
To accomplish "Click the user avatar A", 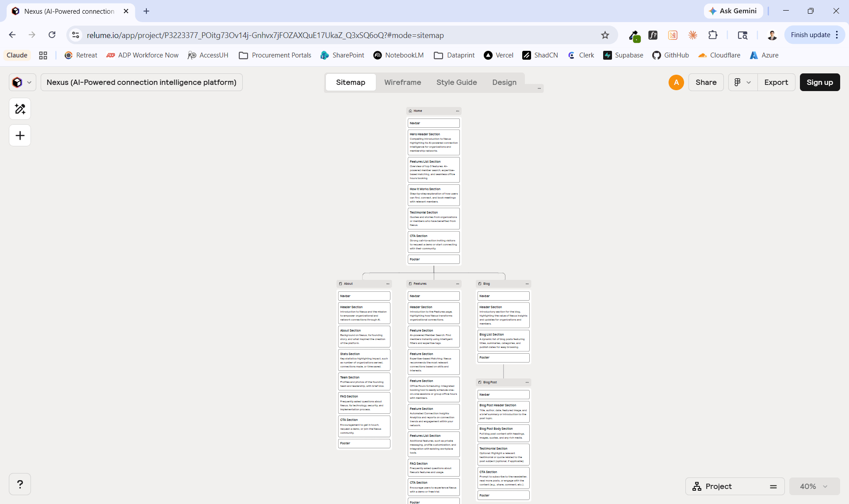I will pyautogui.click(x=676, y=82).
